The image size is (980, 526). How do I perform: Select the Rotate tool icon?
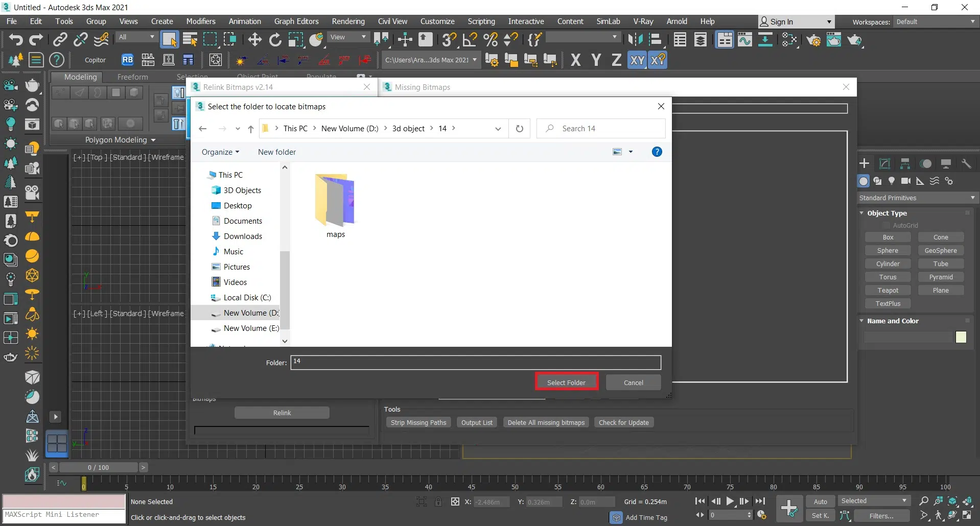[x=275, y=40]
